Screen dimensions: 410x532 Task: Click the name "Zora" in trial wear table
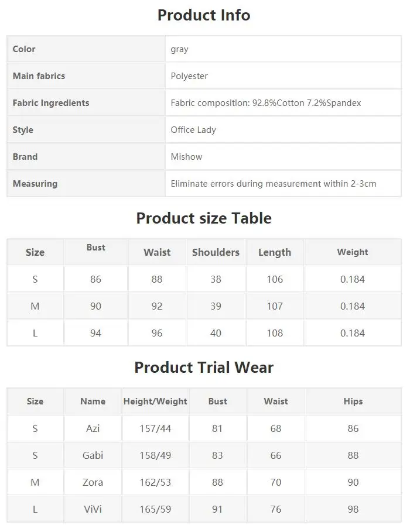(93, 482)
